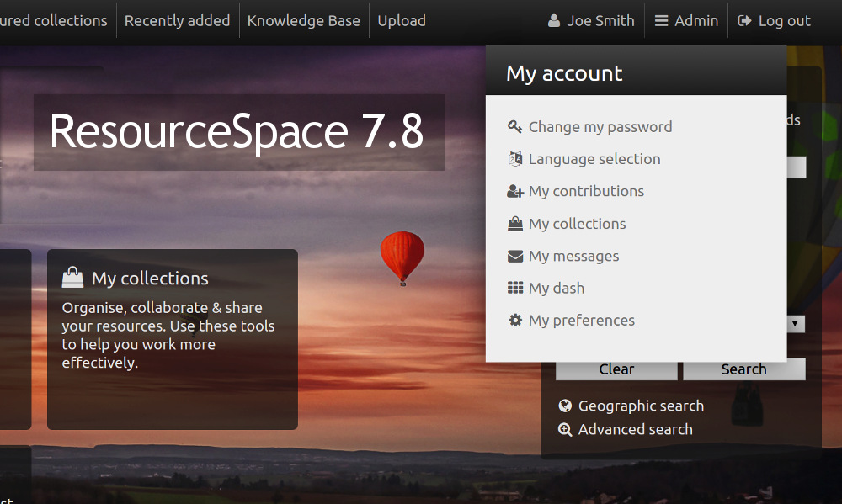842x504 pixels.
Task: Click the language icon beside Language selection
Action: tap(515, 159)
